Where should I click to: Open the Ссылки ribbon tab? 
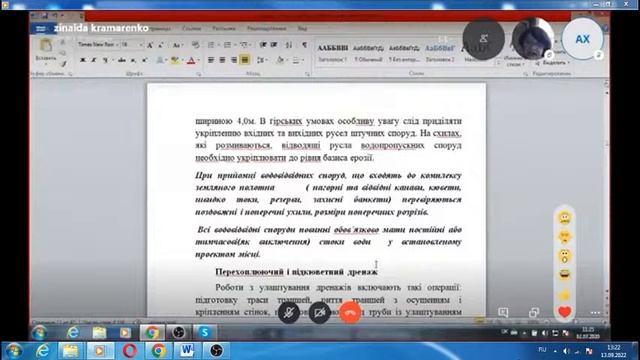[191, 29]
